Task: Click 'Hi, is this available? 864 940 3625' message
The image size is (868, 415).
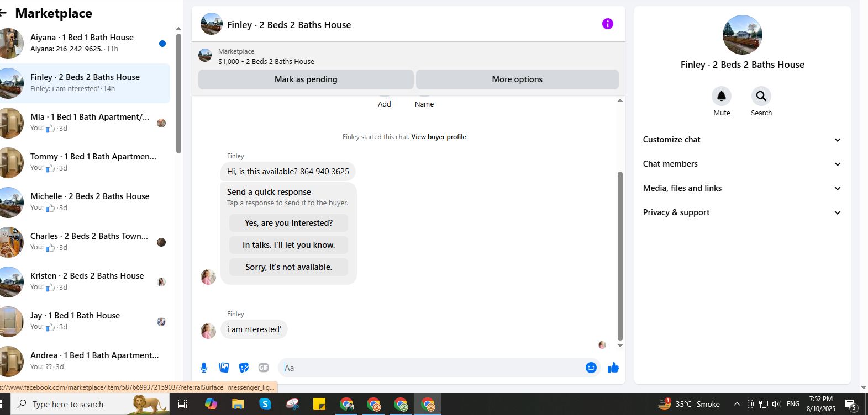Action: [x=288, y=172]
